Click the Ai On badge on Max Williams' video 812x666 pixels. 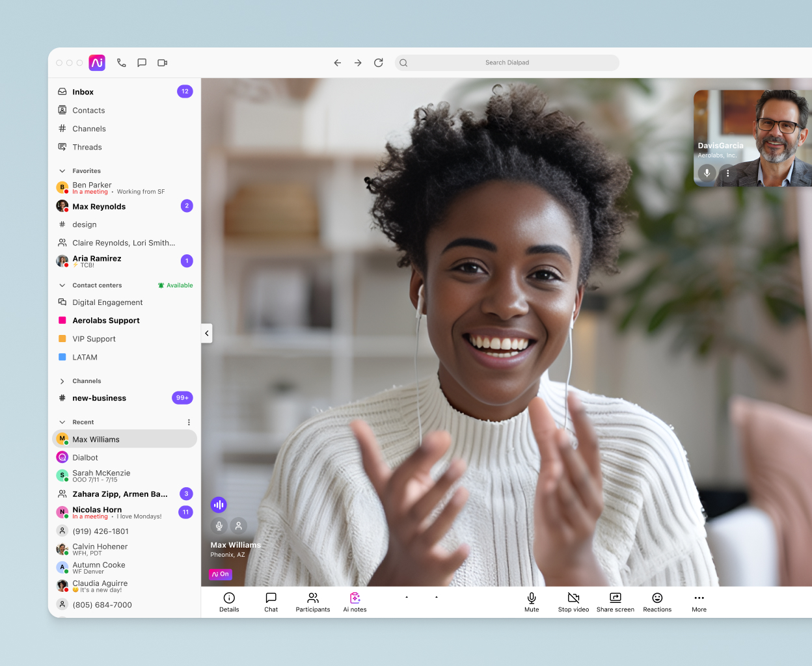[221, 574]
